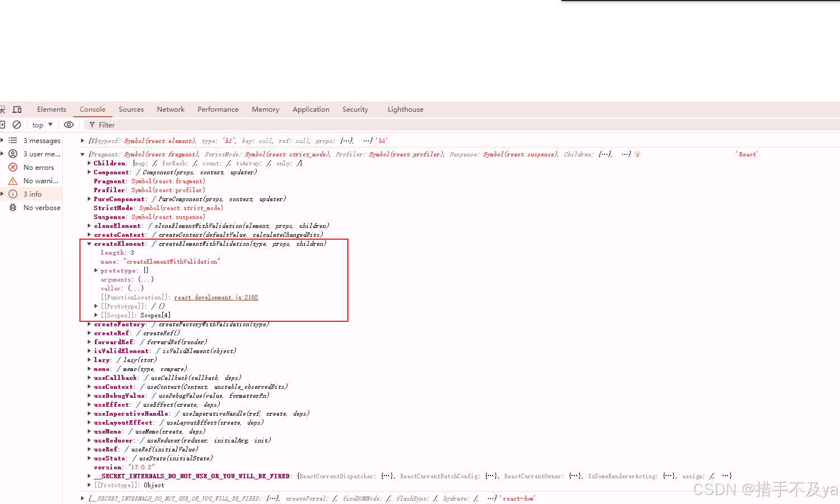
Task: Switch to the Elements tab
Action: 51,110
